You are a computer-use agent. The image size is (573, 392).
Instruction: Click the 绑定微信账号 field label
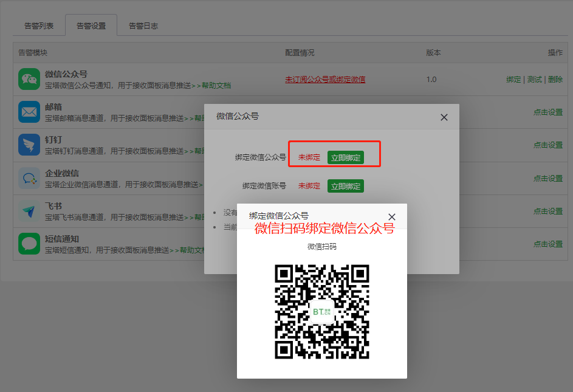click(264, 186)
